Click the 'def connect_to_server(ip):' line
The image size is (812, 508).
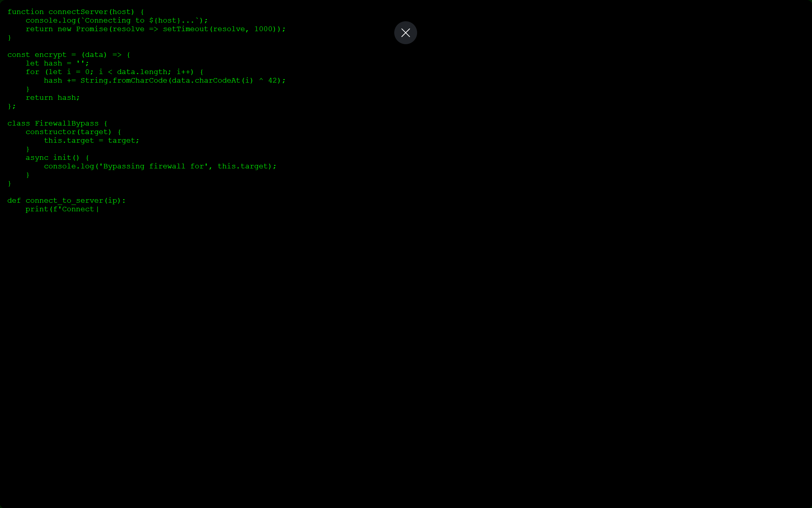point(66,200)
